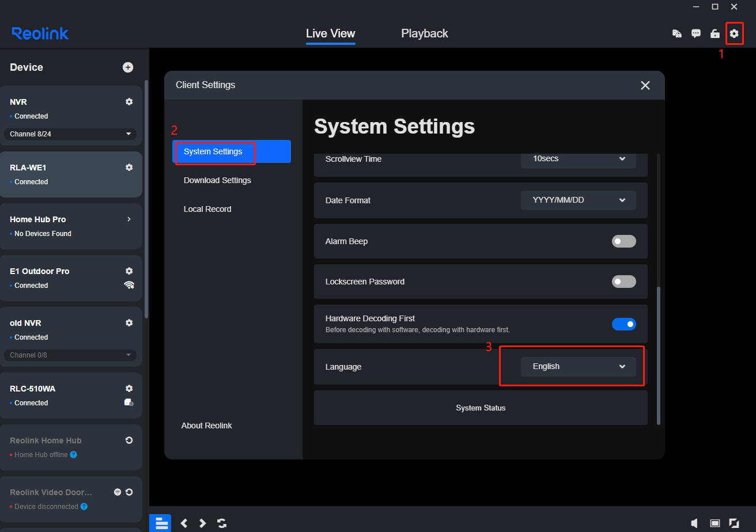Switch to the Live View tab
The height and width of the screenshot is (532, 756).
(x=331, y=33)
